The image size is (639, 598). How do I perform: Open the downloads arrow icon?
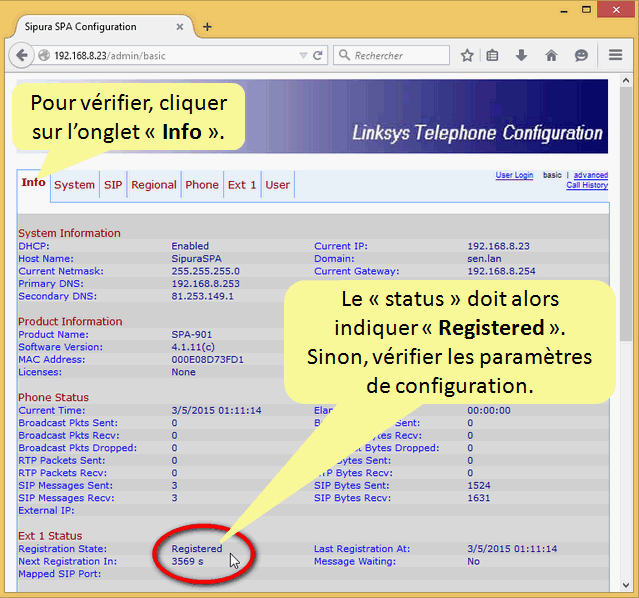tap(522, 55)
